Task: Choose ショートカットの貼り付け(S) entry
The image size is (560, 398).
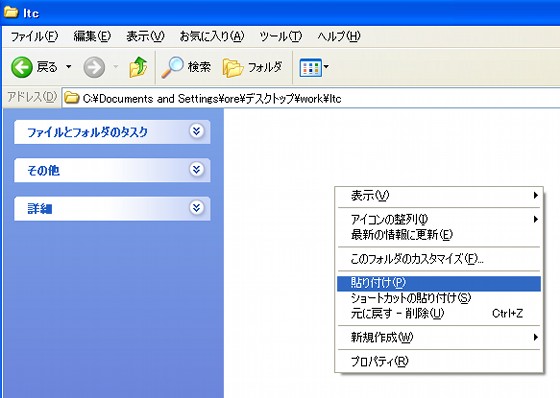Action: pos(439,298)
